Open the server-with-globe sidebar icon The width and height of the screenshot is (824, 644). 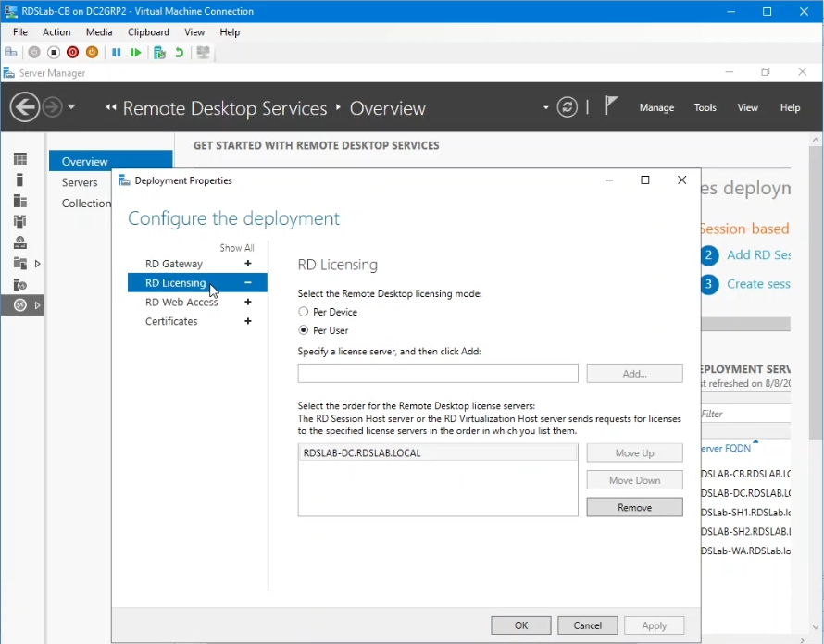[x=20, y=242]
